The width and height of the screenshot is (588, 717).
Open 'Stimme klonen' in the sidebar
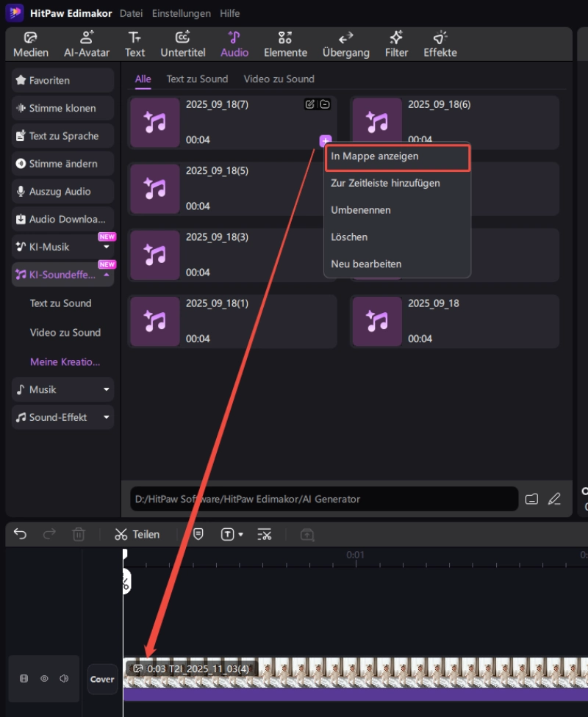click(x=62, y=108)
